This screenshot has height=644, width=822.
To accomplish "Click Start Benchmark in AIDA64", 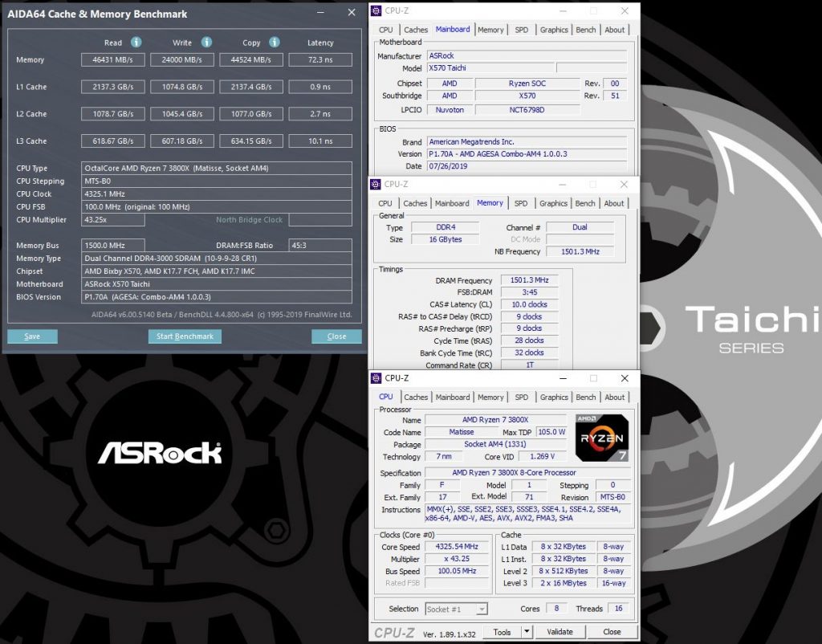I will click(185, 336).
